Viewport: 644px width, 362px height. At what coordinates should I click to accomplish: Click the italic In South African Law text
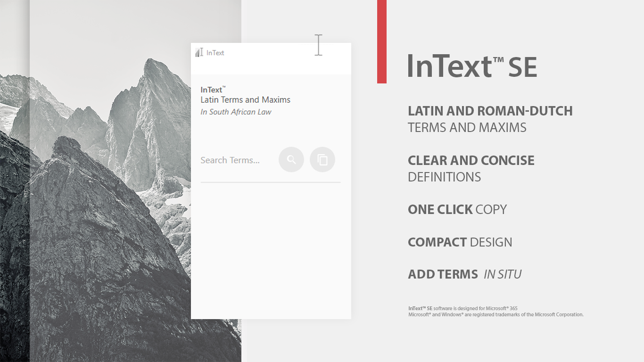tap(236, 112)
